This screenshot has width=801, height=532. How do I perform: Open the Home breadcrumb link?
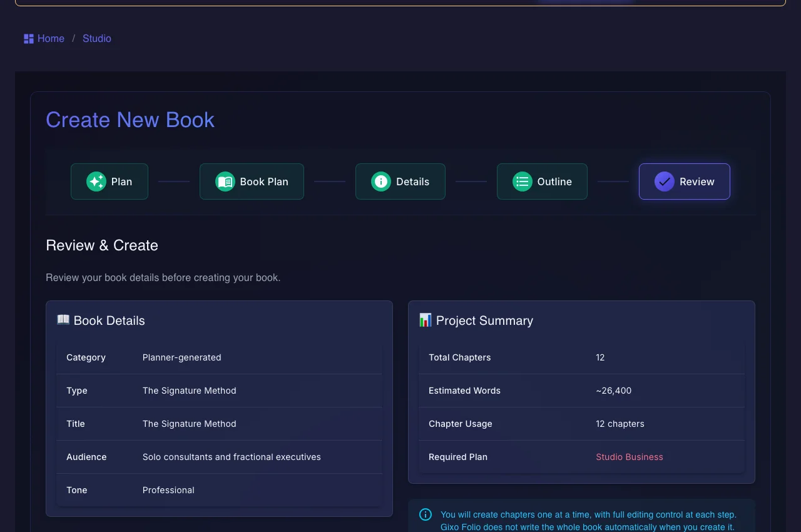[x=51, y=39]
